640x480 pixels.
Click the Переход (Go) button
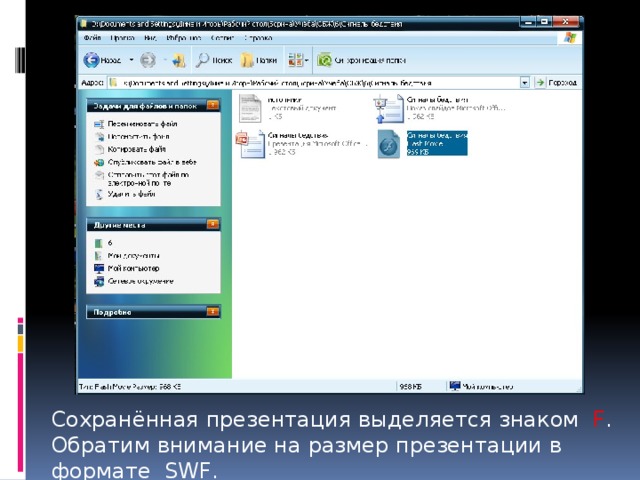pyautogui.click(x=556, y=83)
